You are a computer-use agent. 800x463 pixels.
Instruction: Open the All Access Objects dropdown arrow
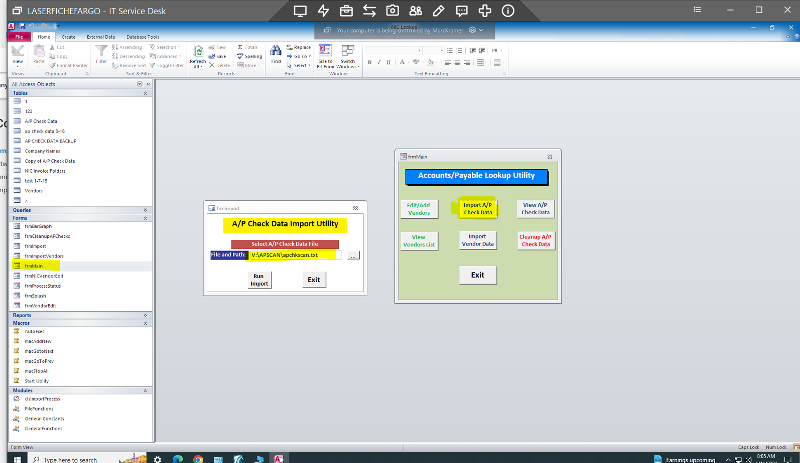click(139, 84)
